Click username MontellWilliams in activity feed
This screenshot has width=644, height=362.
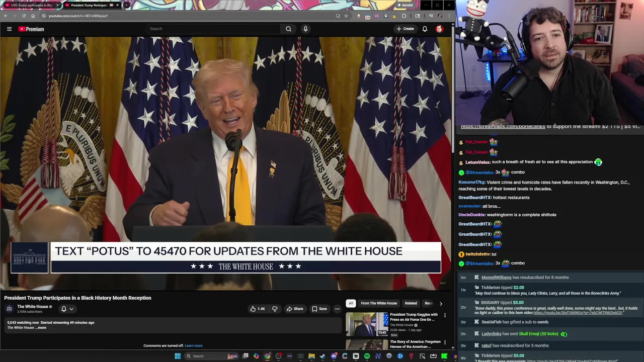pyautogui.click(x=496, y=278)
